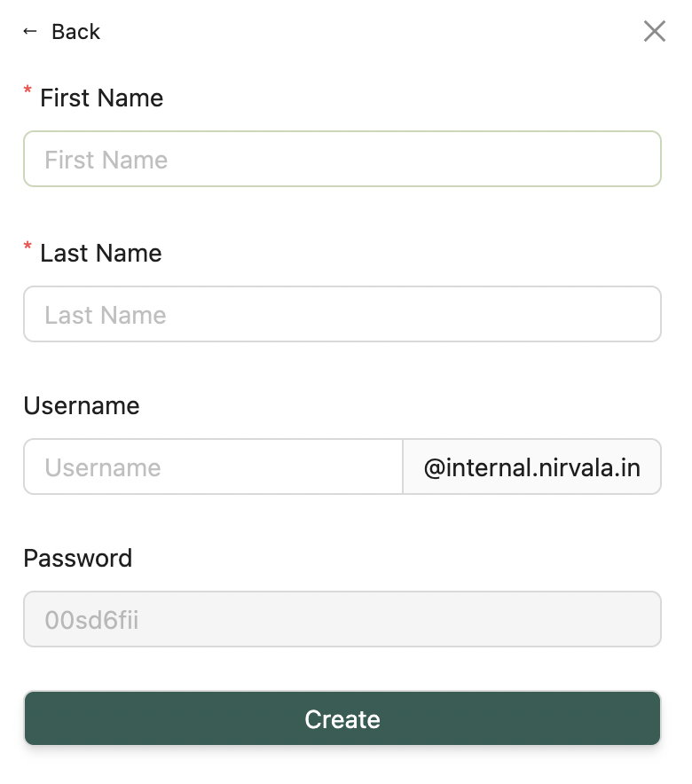Click the Username label above its field
The image size is (692, 784).
81,406
